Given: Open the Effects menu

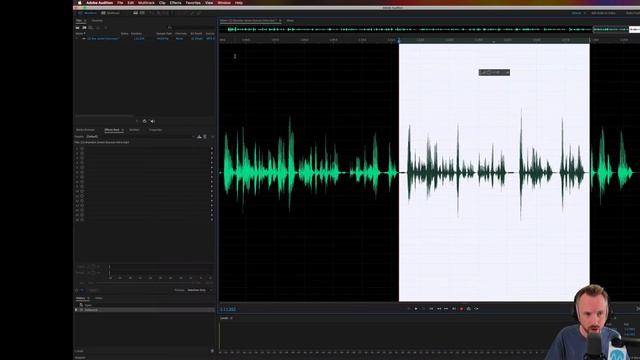Looking at the screenshot, I should 176,2.
